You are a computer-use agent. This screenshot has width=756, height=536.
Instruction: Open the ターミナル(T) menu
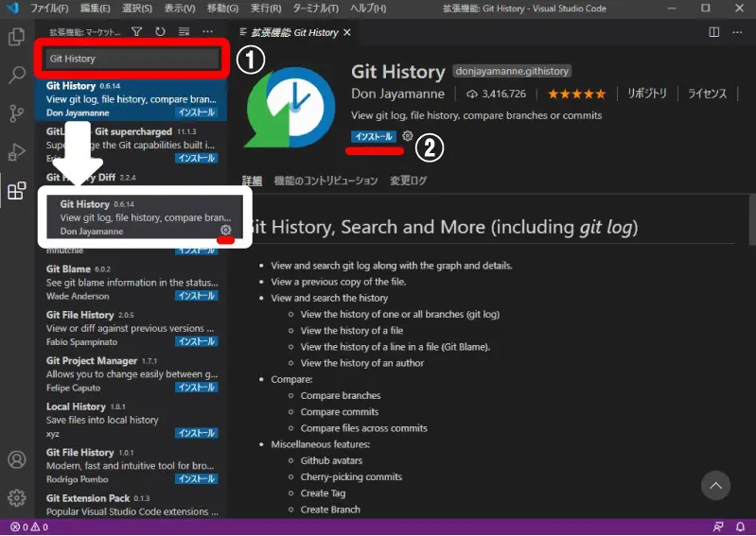pyautogui.click(x=316, y=9)
